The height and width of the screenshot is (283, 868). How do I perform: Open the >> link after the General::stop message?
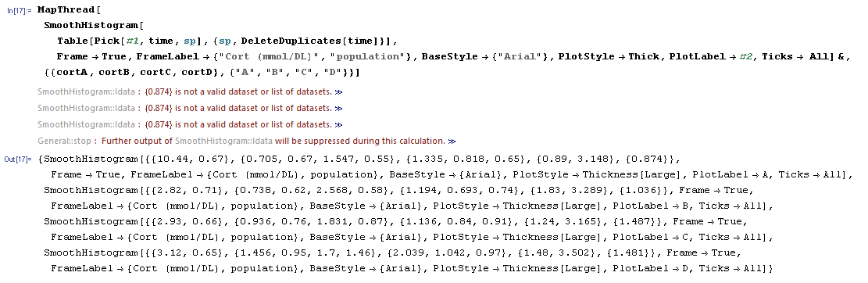452,141
